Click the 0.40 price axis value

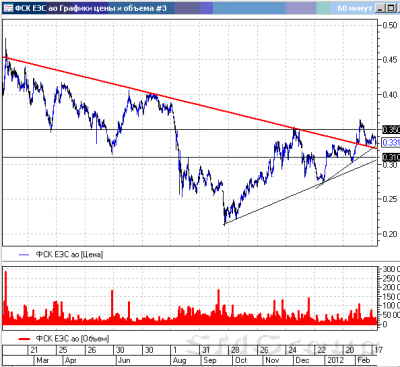(x=390, y=95)
